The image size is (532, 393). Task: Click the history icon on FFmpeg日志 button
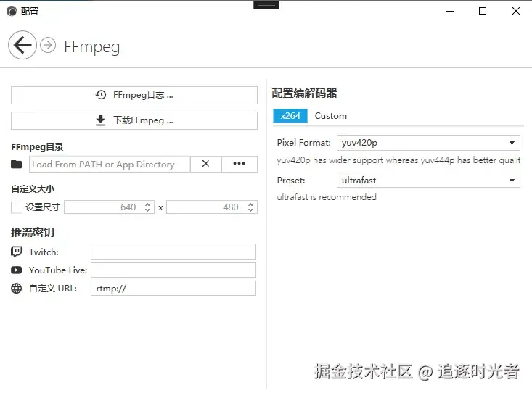(101, 95)
